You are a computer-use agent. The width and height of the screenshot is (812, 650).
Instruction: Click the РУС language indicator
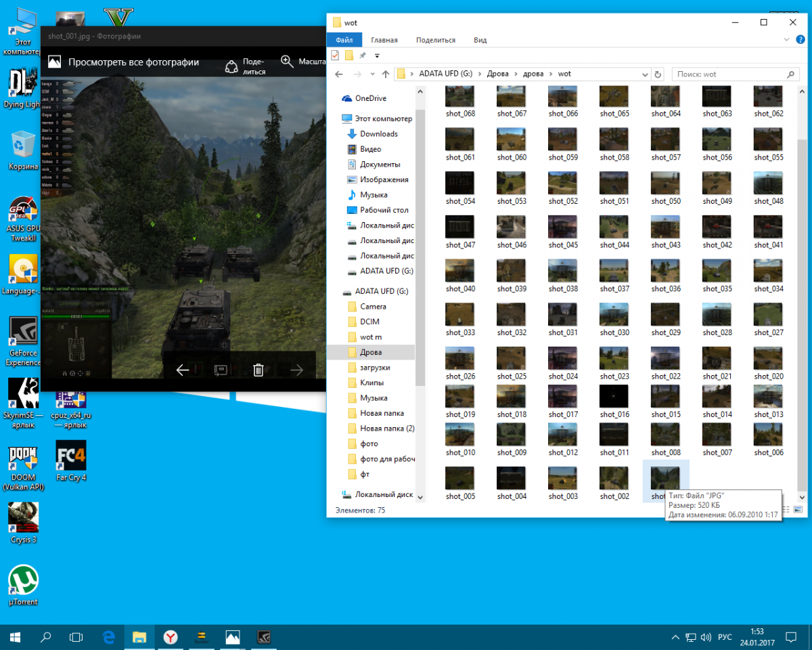725,637
